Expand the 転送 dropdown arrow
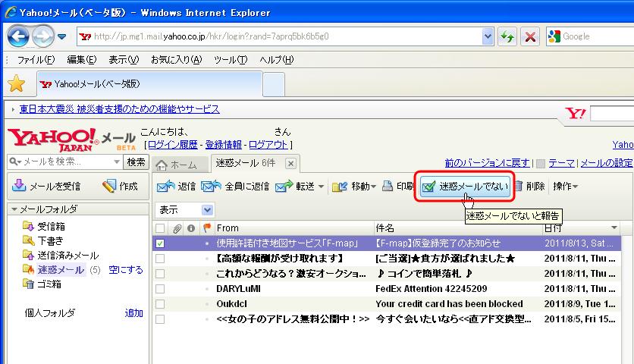Image resolution: width=634 pixels, height=364 pixels. point(321,187)
